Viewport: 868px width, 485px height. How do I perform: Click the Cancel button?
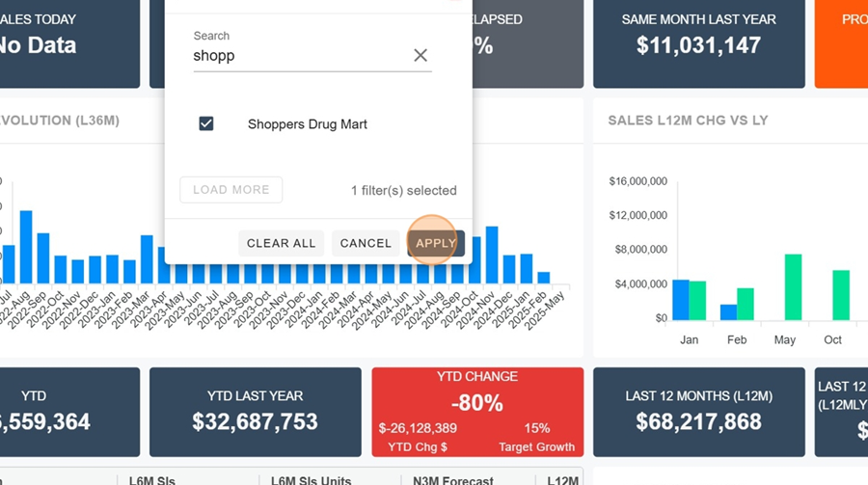(x=366, y=243)
